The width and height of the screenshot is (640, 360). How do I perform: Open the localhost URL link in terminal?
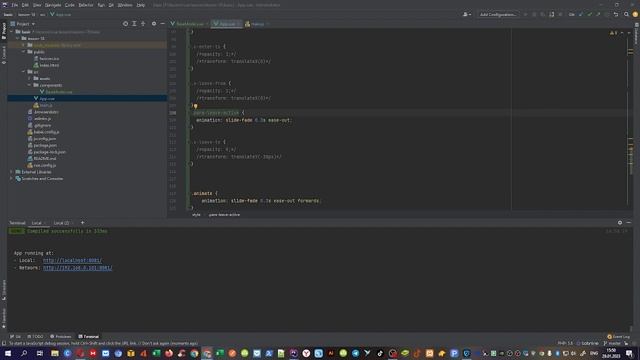click(x=72, y=260)
